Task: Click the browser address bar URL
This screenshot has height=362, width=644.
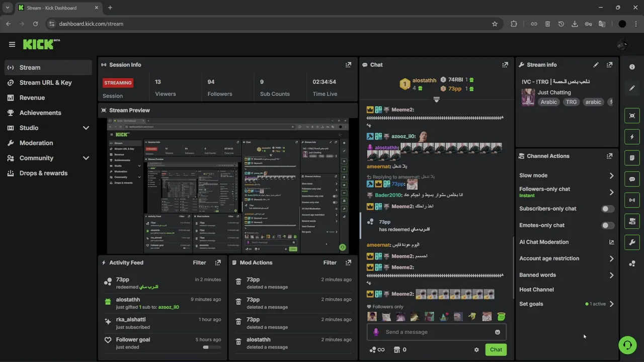Action: click(91, 24)
